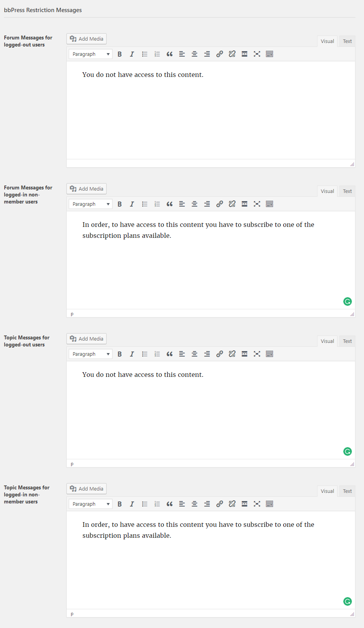Insert bulleted list in Forum logged-out users editor

pyautogui.click(x=145, y=54)
